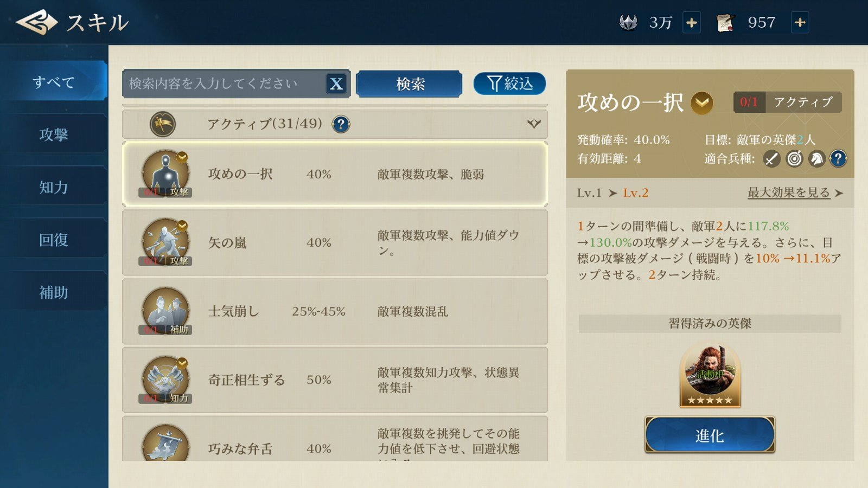This screenshot has height=488, width=868.
Task: Open the 絞込 filter options
Action: (x=509, y=84)
